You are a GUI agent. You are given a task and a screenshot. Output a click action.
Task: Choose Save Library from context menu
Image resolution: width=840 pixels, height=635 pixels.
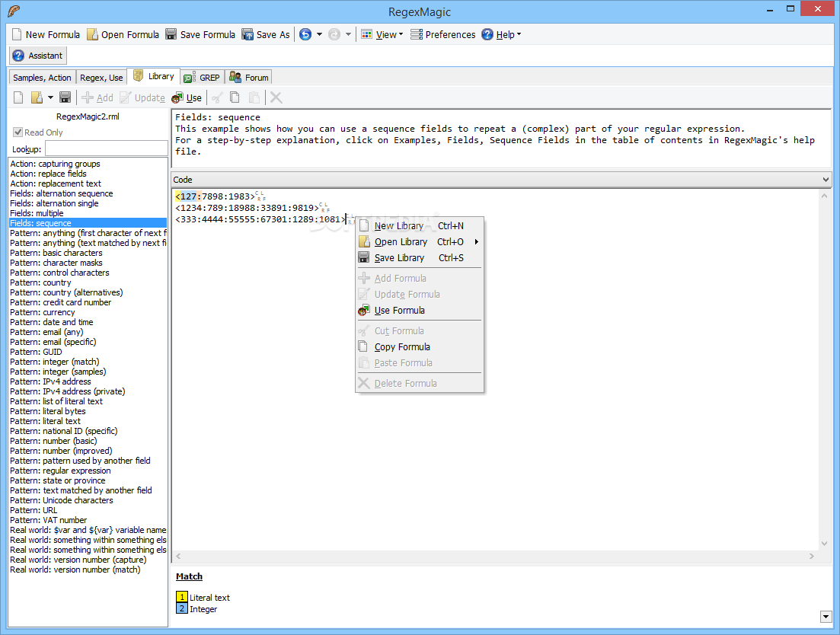pyautogui.click(x=420, y=258)
